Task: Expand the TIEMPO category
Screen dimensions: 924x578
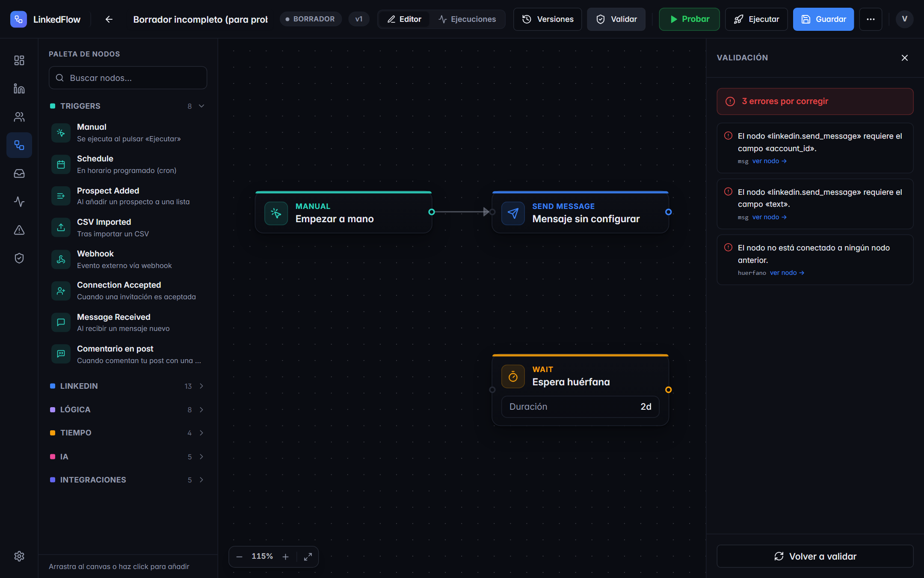Action: [128, 433]
